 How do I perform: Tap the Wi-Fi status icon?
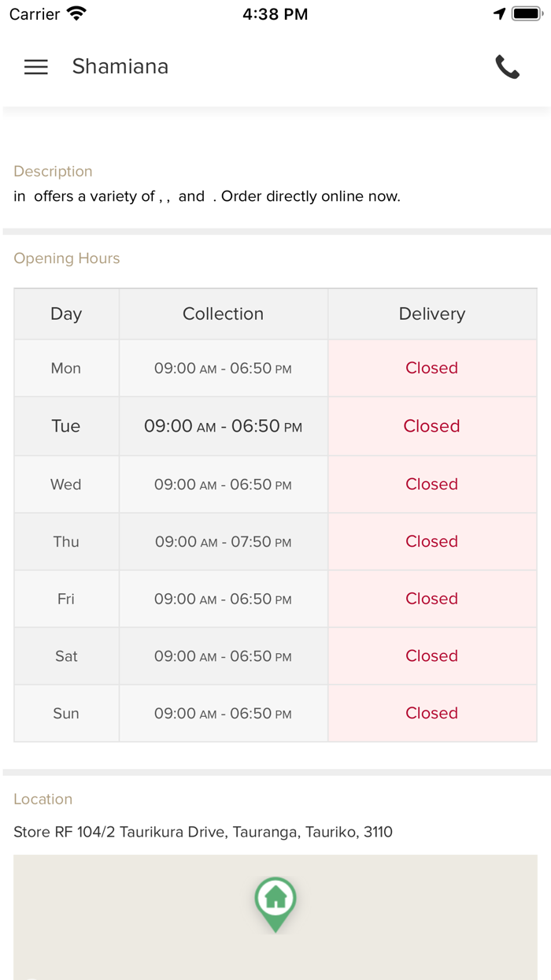tap(76, 14)
